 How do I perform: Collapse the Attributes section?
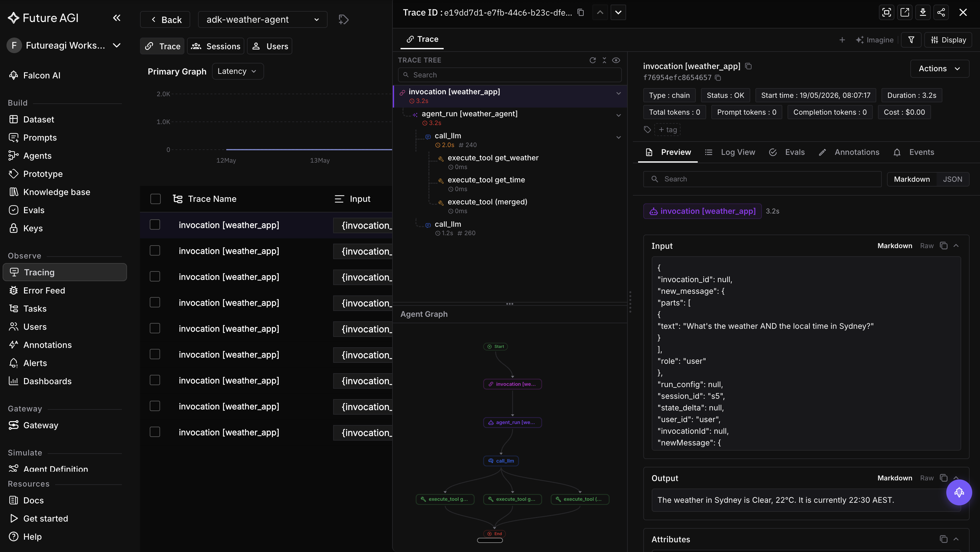[956, 539]
